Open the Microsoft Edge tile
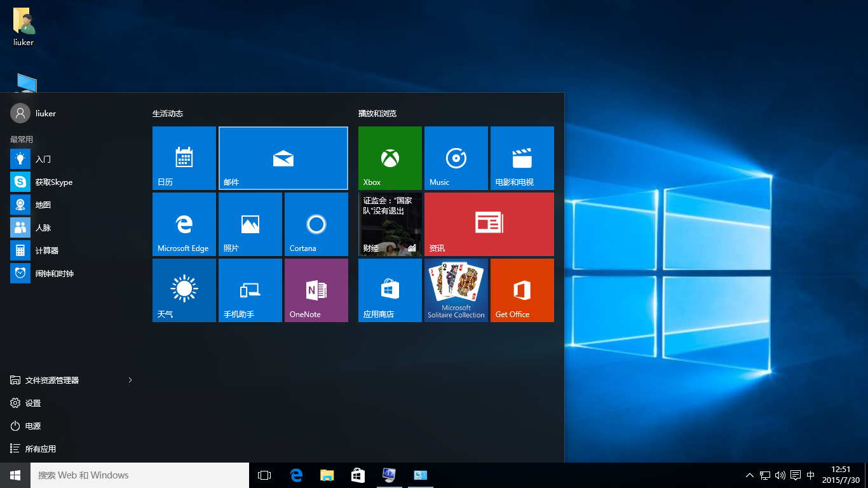868x488 pixels. pos(184,224)
